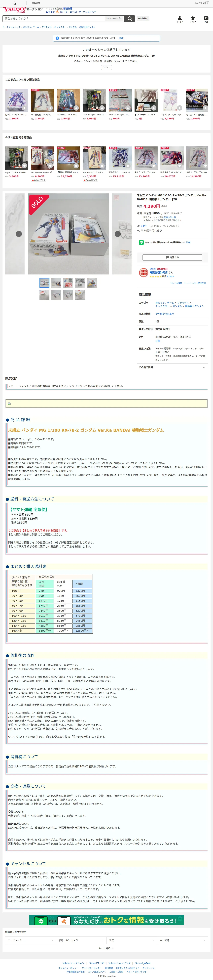213x980 pixels.
Task: Click the Yahoo! JAPAN logo
Action: (14, 10)
